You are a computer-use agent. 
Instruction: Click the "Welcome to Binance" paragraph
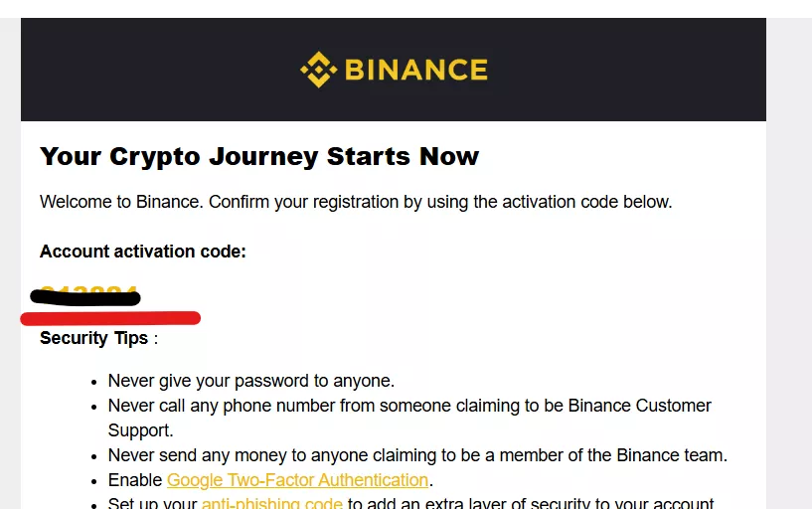pos(356,202)
